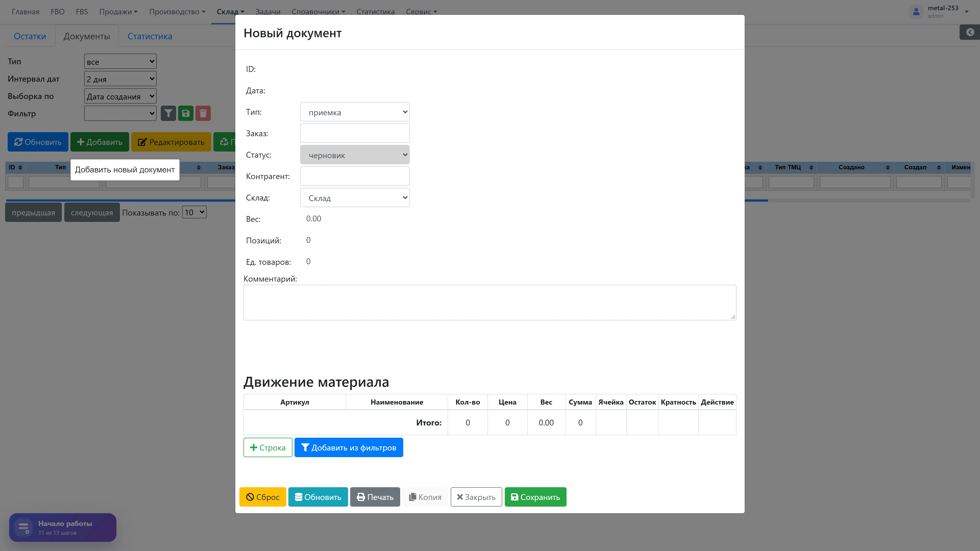This screenshot has height=551, width=980.
Task: Open the Фильтр dropdown
Action: pyautogui.click(x=120, y=113)
